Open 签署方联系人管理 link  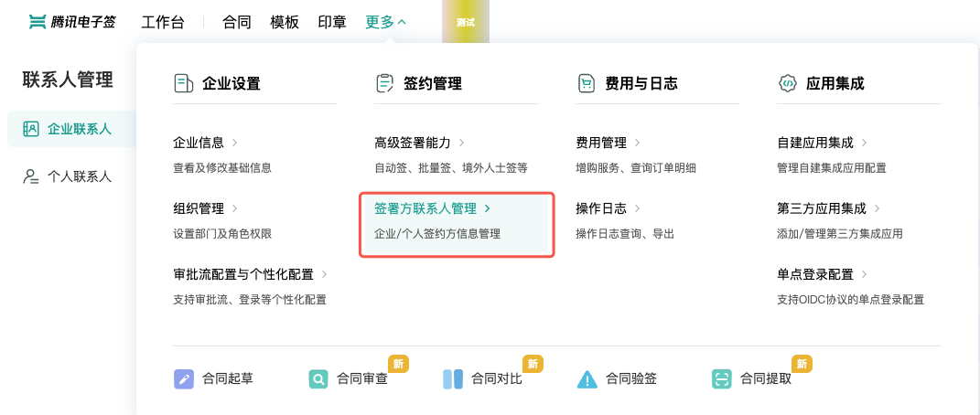[425, 208]
